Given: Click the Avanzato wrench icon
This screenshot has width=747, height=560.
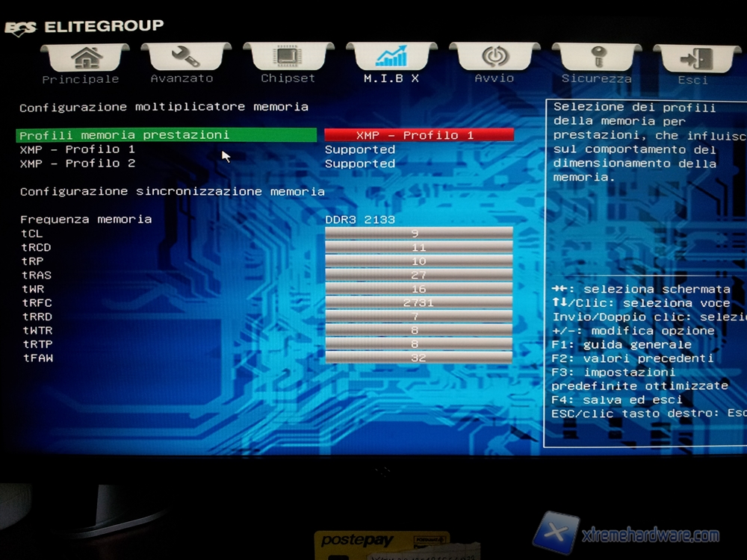Looking at the screenshot, I should 184,57.
